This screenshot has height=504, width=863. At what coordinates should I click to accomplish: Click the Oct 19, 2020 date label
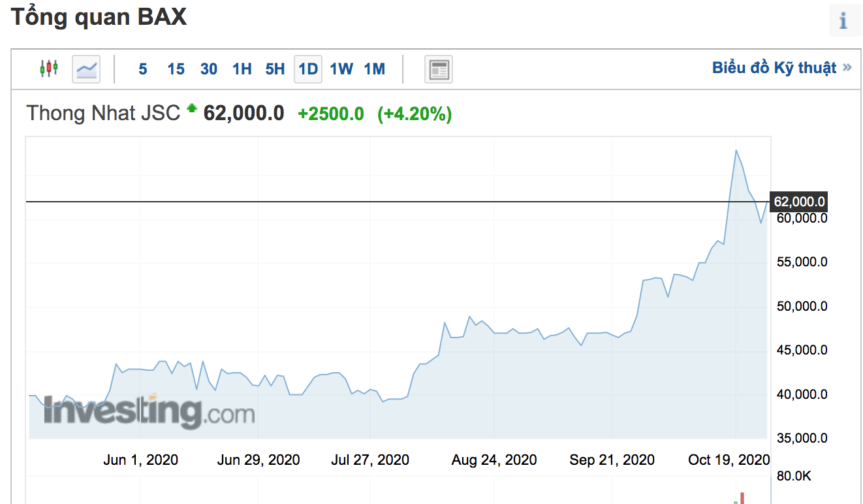[729, 460]
